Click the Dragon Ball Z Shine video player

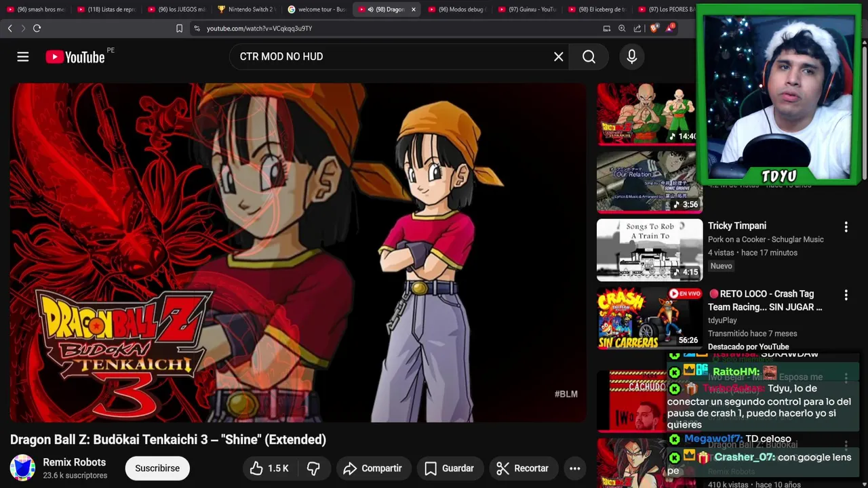(x=298, y=253)
